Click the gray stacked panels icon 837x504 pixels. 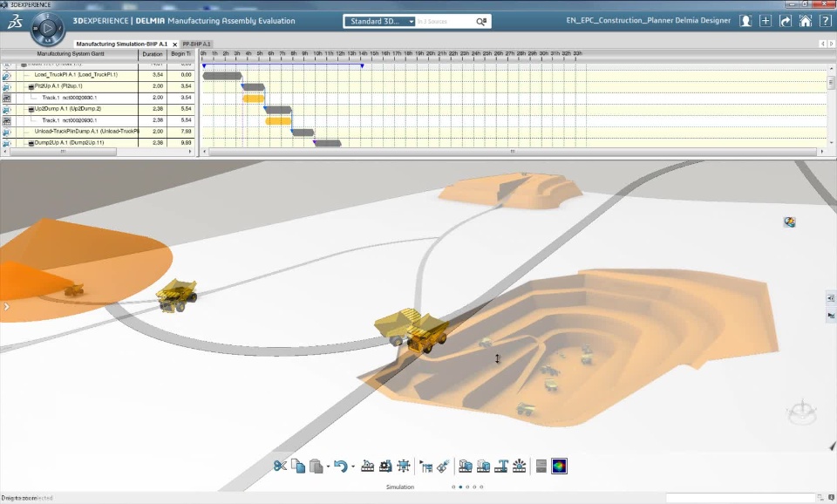point(541,467)
